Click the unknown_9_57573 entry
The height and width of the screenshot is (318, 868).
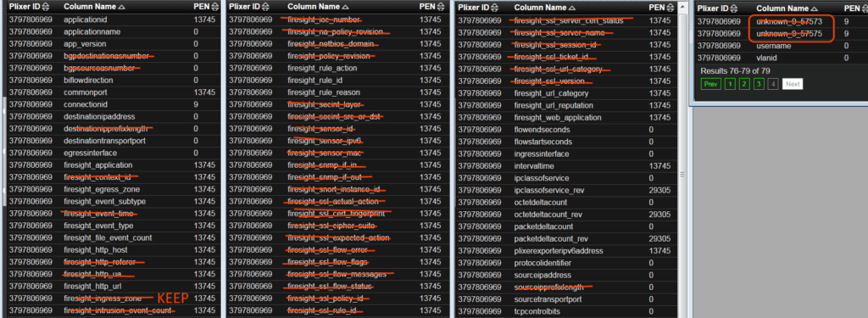tap(789, 21)
